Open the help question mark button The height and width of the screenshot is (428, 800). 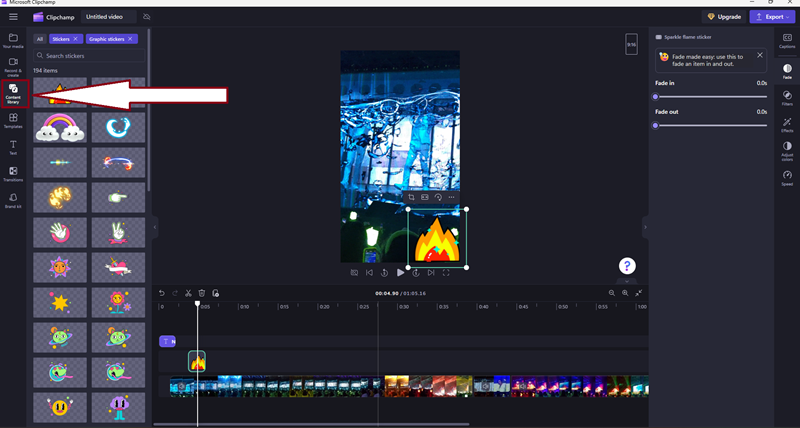tap(627, 265)
